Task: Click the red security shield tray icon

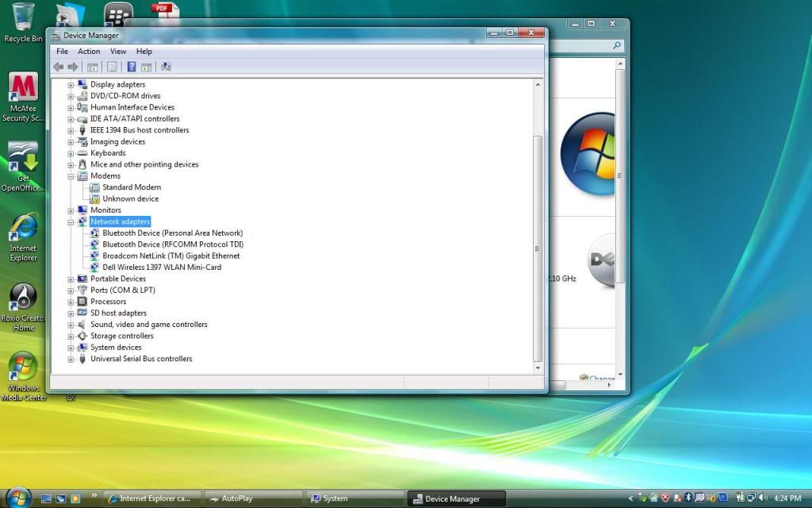Action: coord(665,498)
